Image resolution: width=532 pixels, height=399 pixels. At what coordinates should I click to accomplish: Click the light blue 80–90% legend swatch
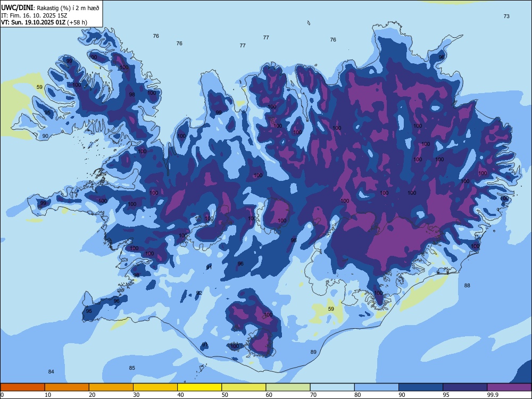pos(377,387)
